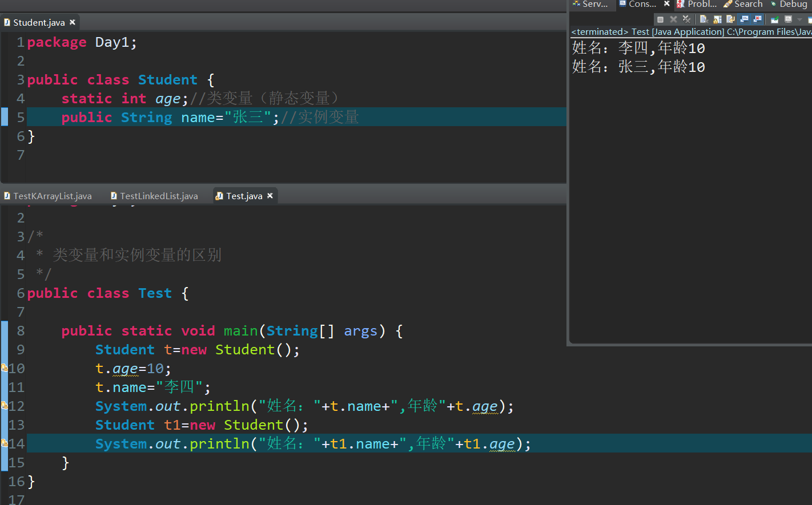Click console output line '姓名: 张三,年龄10'
The image size is (812, 505).
click(638, 67)
